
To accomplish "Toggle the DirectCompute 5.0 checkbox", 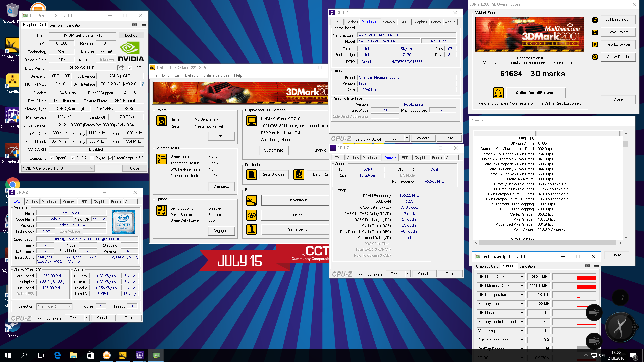I will pos(110,158).
